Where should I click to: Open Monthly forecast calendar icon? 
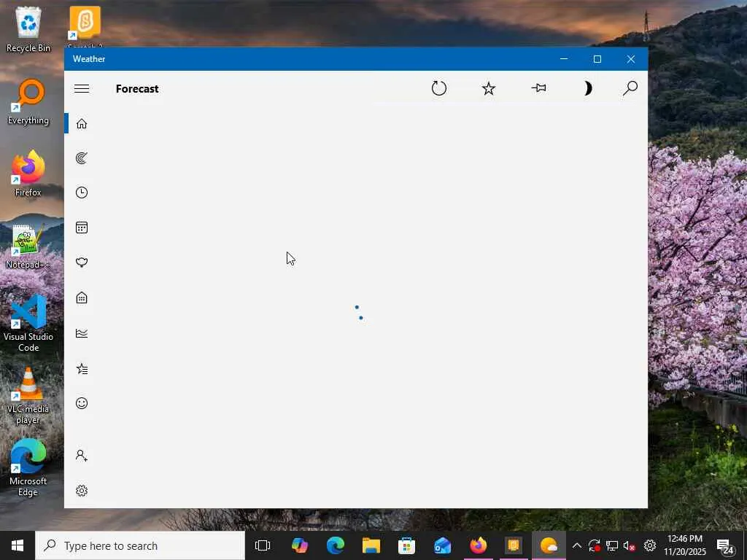(82, 227)
